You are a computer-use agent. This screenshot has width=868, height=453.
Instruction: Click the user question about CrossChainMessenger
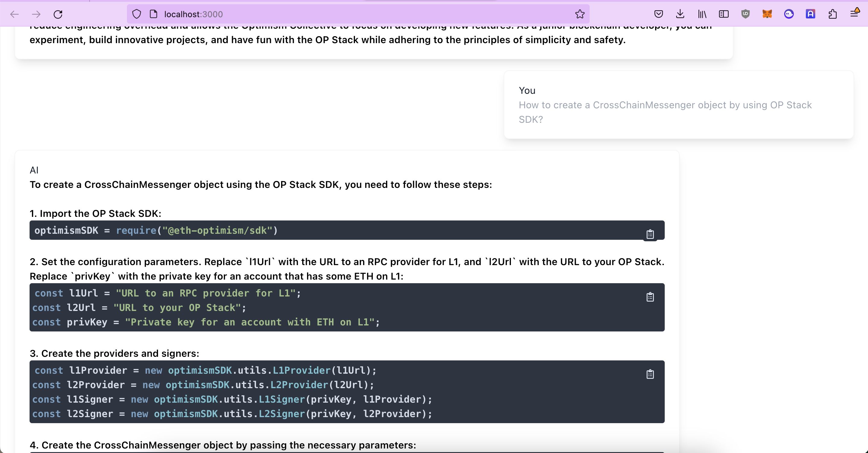(665, 112)
